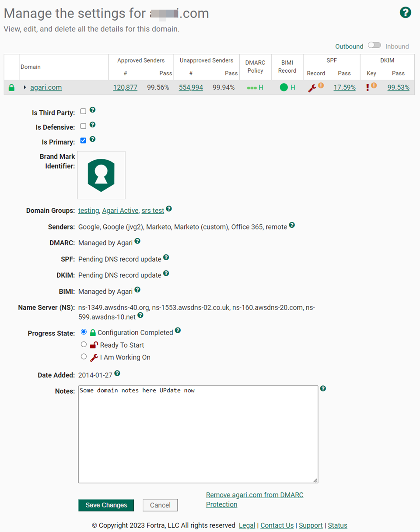Open the Agari Active domain group
Viewport: 420px width, 532px height.
point(120,211)
